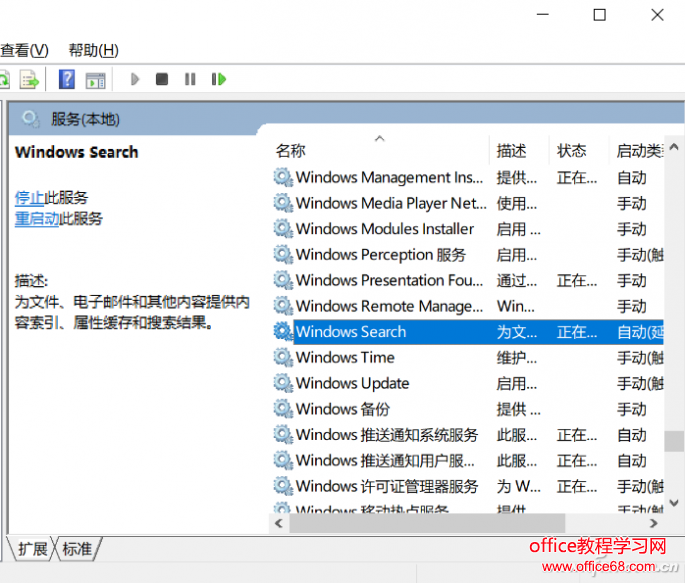Sort by the 描述 column header
The height and width of the screenshot is (583, 685).
pos(512,151)
